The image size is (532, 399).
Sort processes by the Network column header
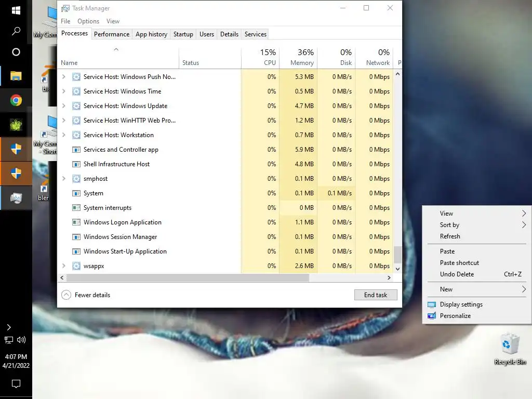click(x=374, y=58)
